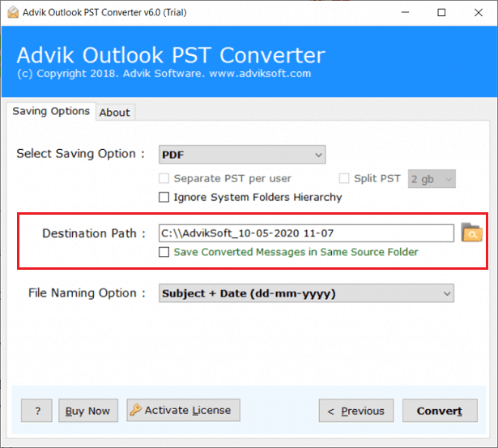This screenshot has height=448, width=498.
Task: Open help with the ? button
Action: click(x=36, y=411)
